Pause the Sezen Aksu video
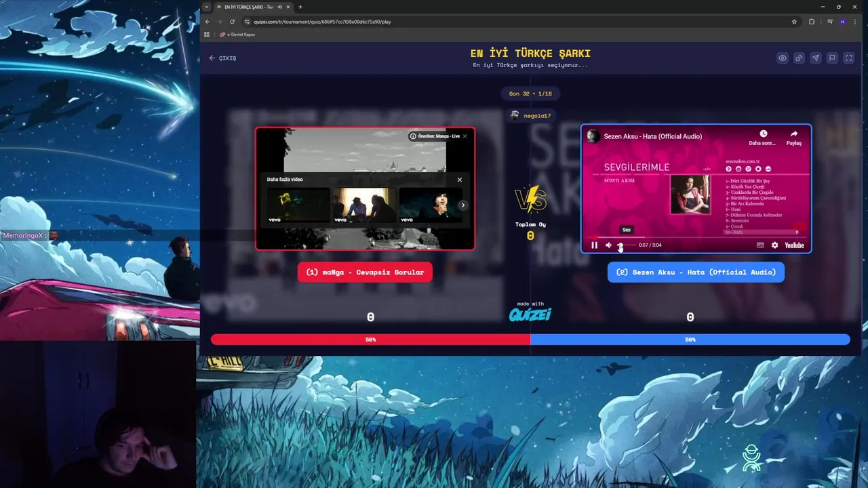868x488 pixels. point(595,245)
